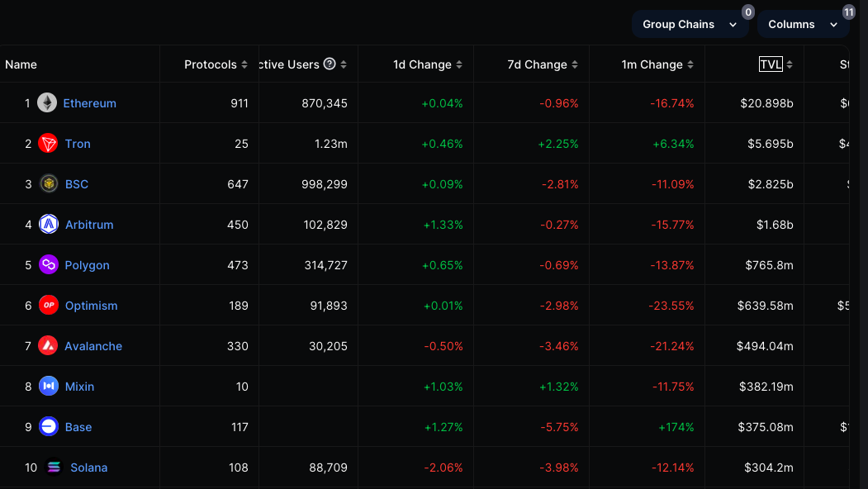
Task: Click the Solana logo icon
Action: pos(55,468)
